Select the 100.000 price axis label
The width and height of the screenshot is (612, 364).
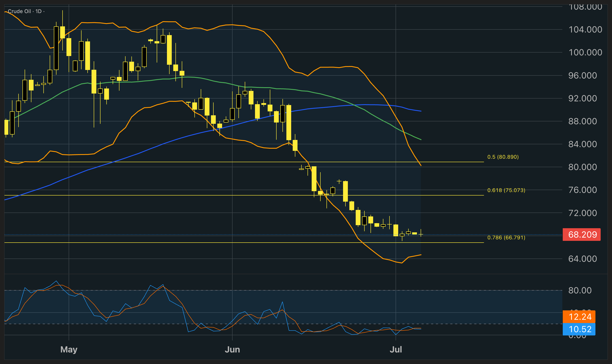coord(585,52)
